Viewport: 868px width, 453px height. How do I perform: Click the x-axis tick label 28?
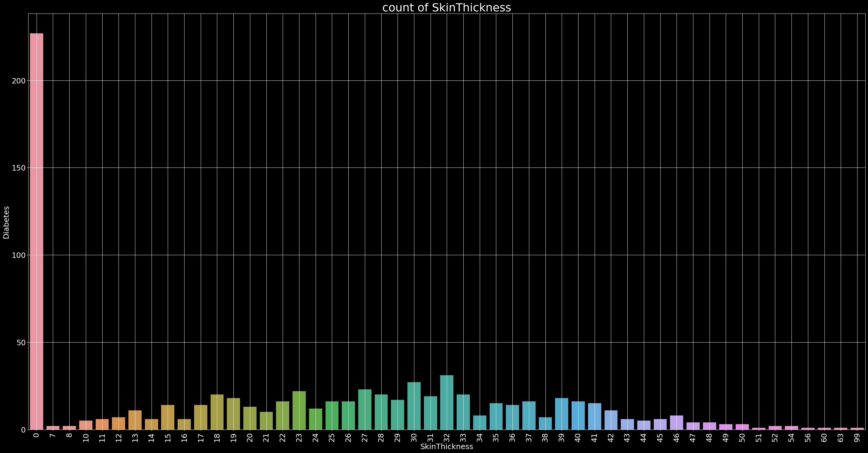[x=381, y=437]
